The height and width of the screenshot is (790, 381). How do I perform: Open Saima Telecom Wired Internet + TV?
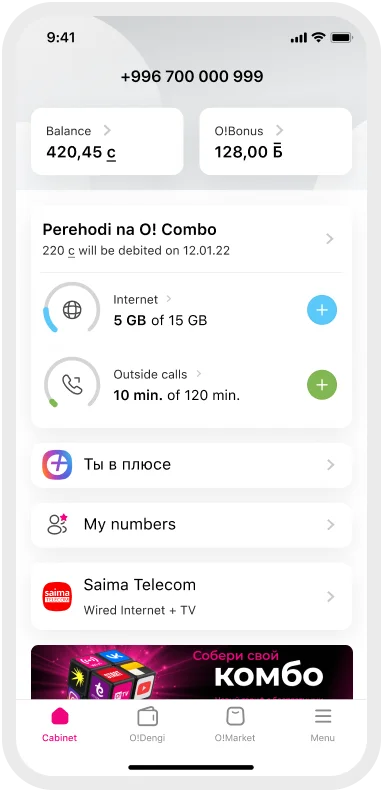coord(192,597)
